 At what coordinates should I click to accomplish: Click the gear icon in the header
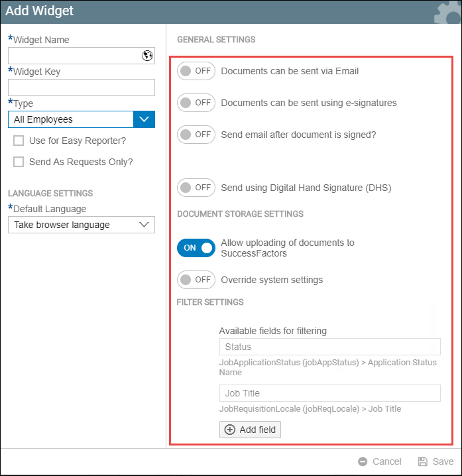tap(448, 13)
